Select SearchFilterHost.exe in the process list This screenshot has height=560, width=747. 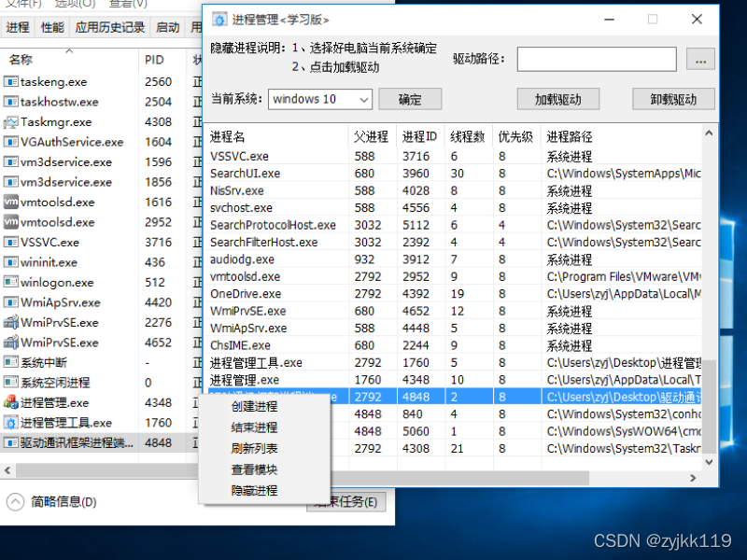[x=454, y=242]
